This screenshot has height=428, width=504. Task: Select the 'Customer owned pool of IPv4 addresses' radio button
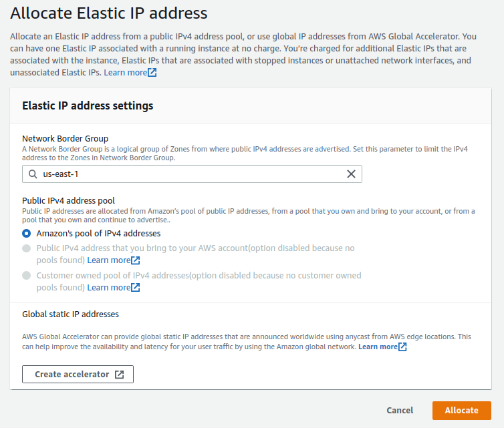(27, 275)
